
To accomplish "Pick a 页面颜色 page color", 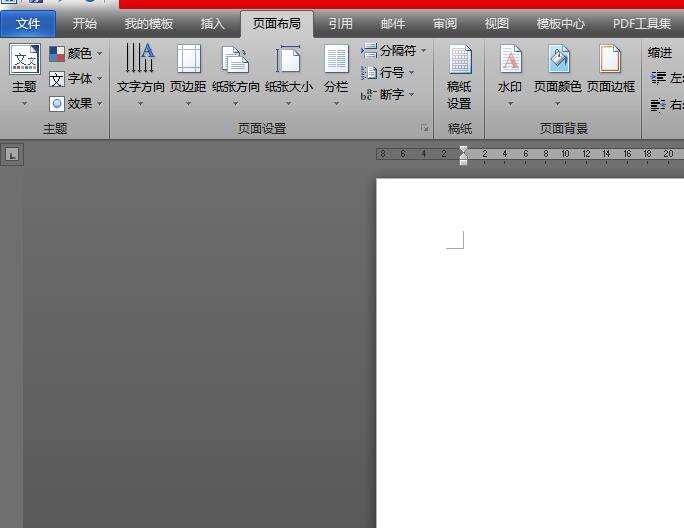I will point(558,60).
